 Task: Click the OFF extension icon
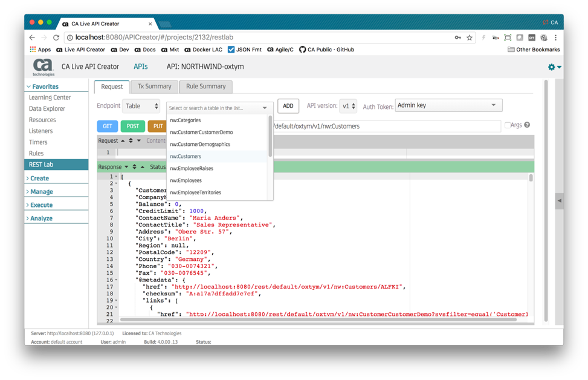[x=532, y=38]
